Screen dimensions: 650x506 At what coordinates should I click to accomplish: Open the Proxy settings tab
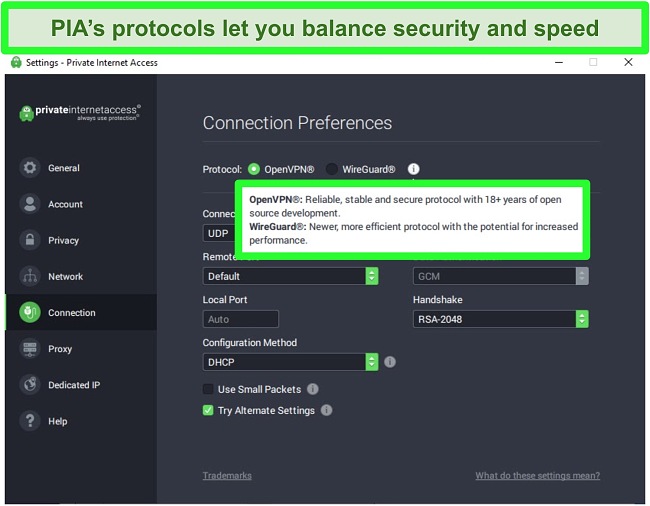click(x=81, y=349)
